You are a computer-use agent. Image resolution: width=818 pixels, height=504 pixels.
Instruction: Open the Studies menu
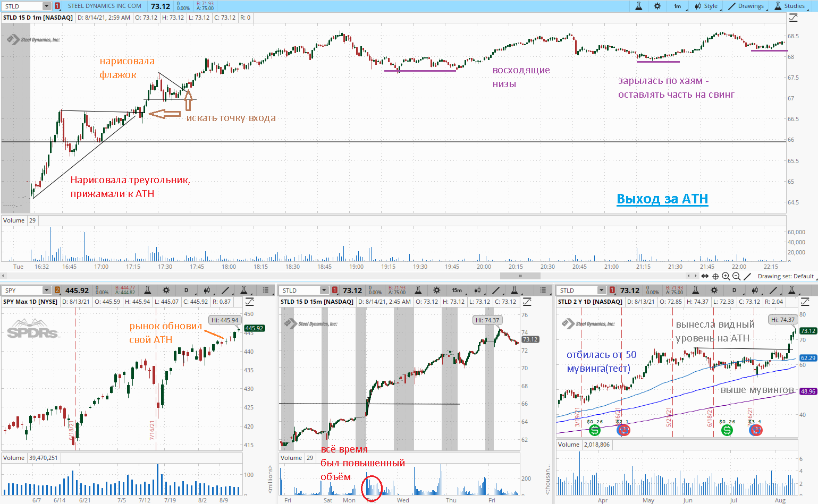790,6
